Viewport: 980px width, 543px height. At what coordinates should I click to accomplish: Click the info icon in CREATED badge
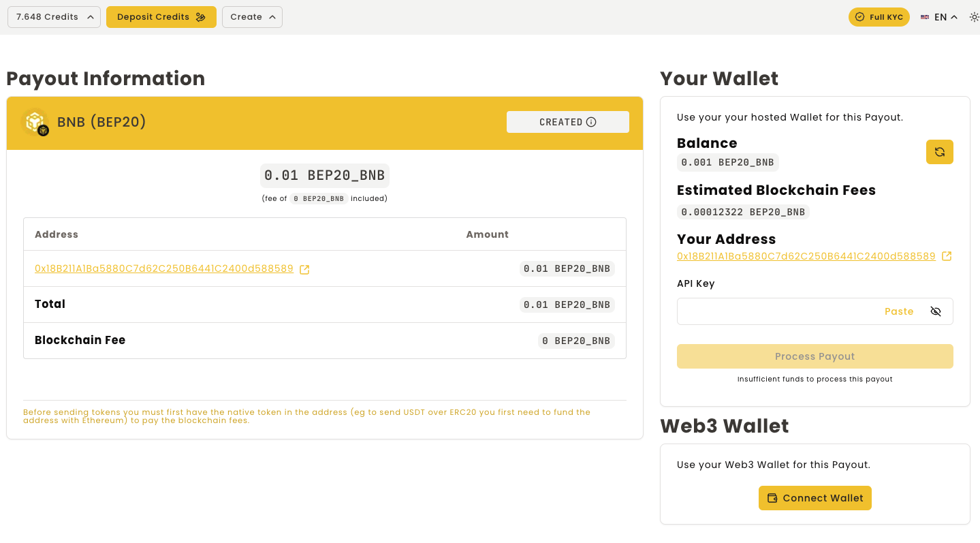pyautogui.click(x=591, y=122)
